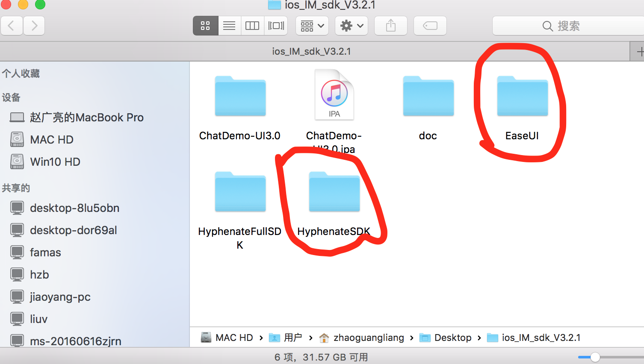
Task: Open the gear action menu
Action: coord(352,26)
